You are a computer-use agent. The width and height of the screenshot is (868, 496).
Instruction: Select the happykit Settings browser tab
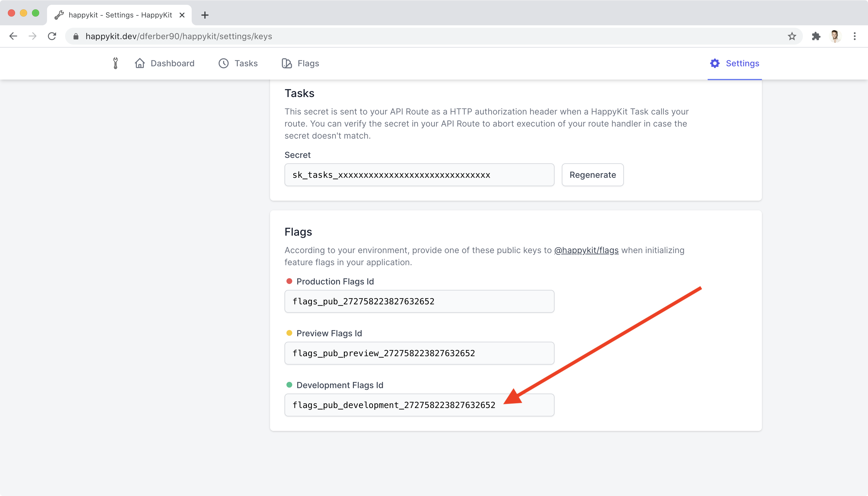[119, 15]
